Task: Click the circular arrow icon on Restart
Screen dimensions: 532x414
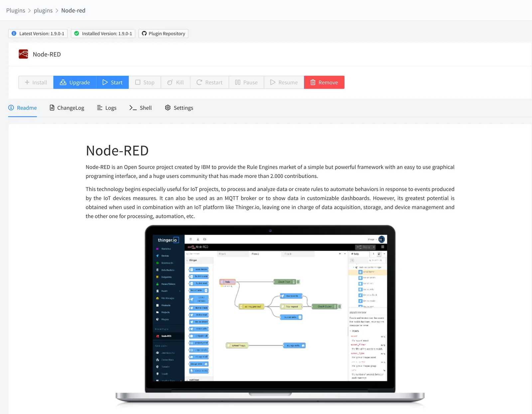Action: (x=199, y=82)
